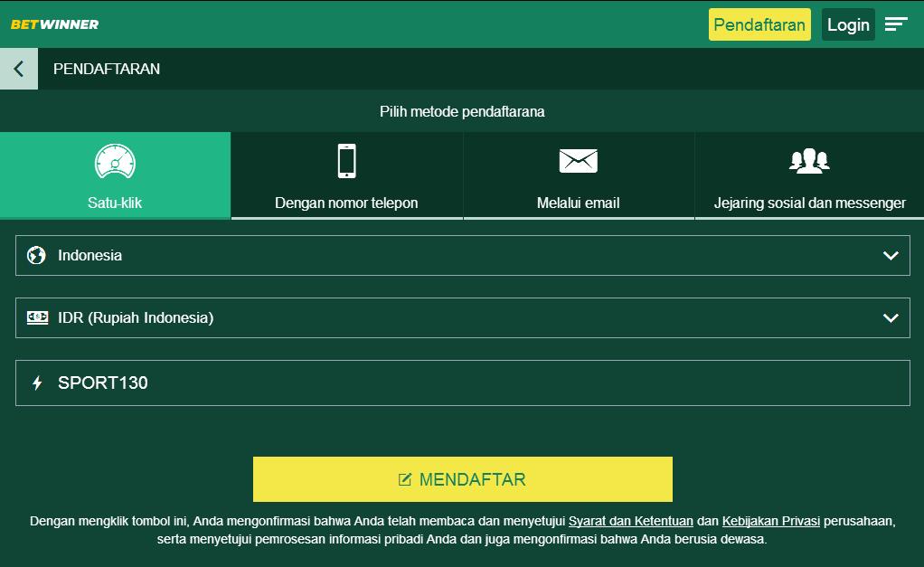Screen dimensions: 924x567
Task: Open the hamburger menu icon
Action: pos(896,24)
